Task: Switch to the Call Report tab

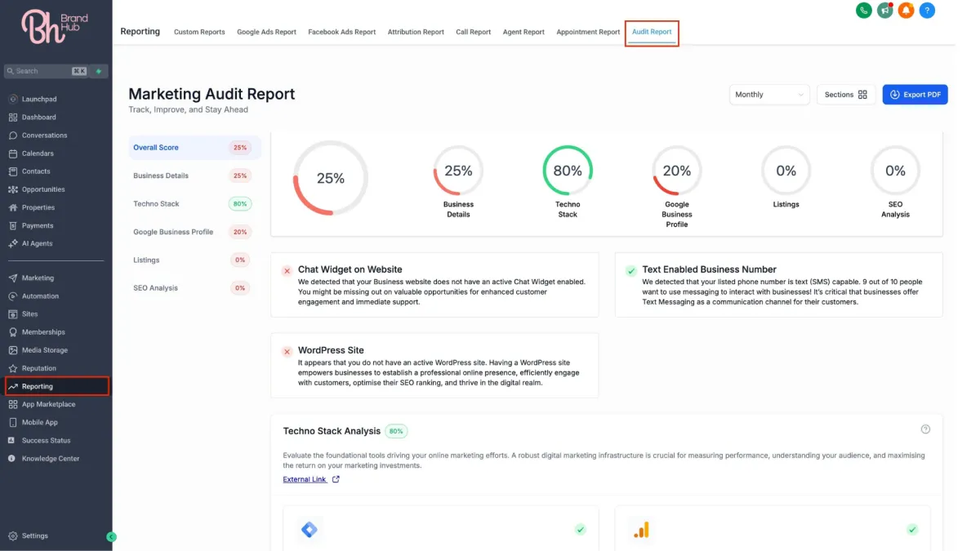Action: click(x=474, y=32)
